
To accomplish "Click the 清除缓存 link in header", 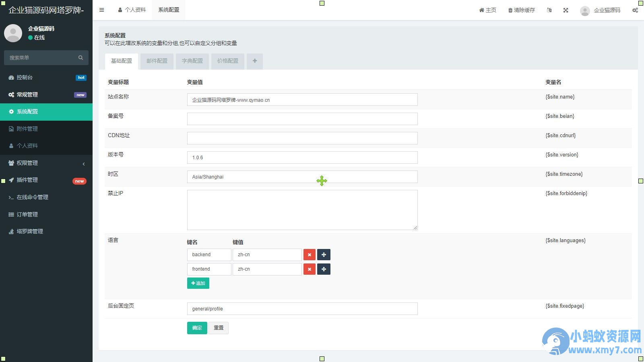I will (x=522, y=10).
